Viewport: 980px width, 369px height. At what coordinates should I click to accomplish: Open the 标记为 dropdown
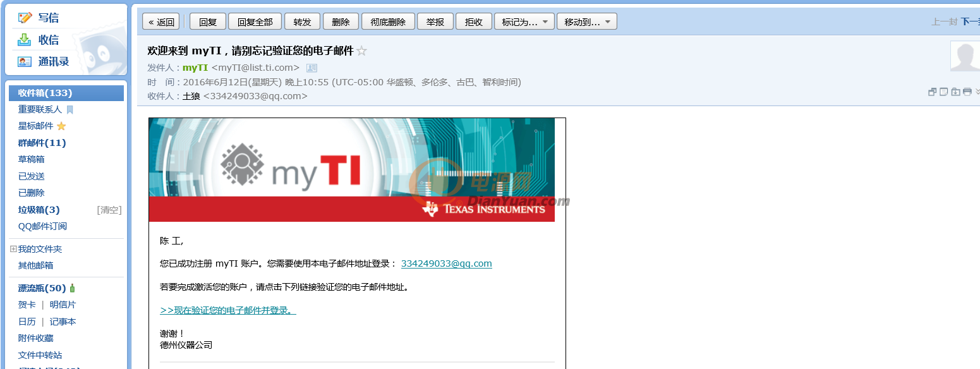point(524,21)
